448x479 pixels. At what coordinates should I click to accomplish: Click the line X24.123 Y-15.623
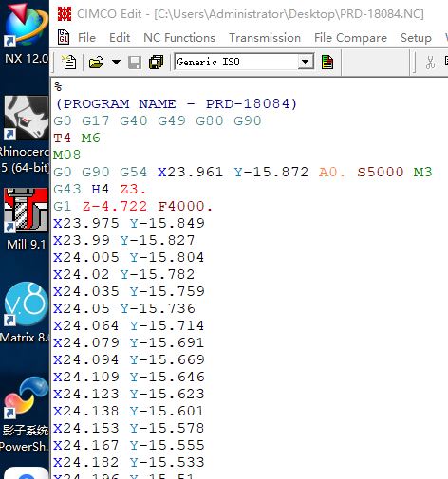[x=129, y=394]
